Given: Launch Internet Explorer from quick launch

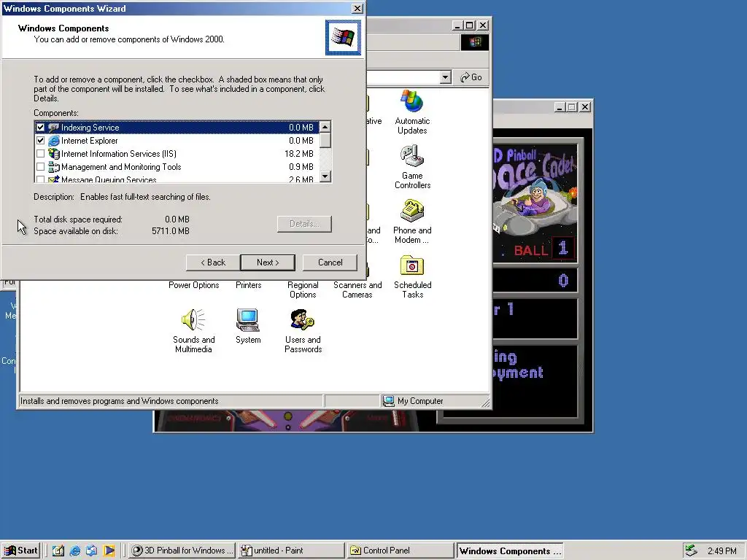Looking at the screenshot, I should (75, 551).
